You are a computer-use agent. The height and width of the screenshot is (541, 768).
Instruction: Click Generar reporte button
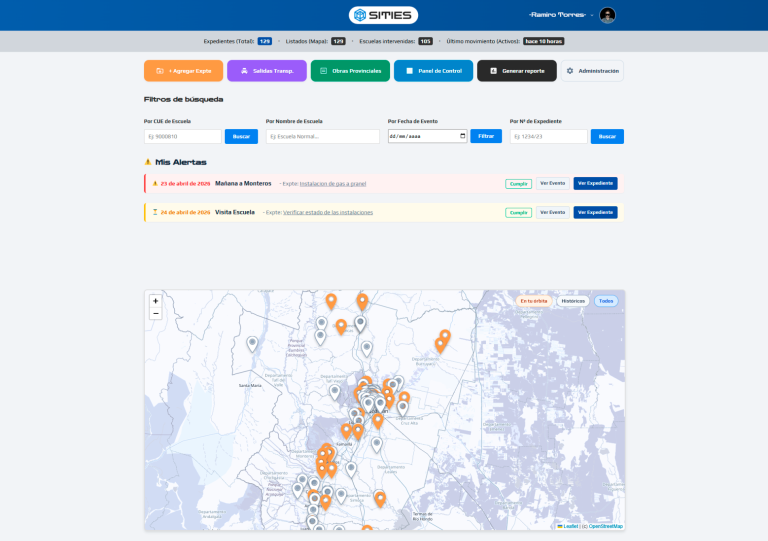tap(516, 71)
